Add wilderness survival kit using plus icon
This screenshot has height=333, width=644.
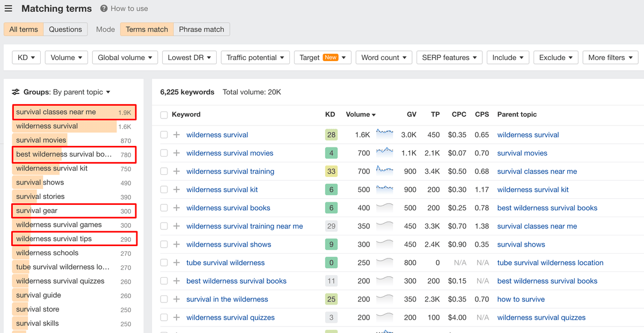177,190
